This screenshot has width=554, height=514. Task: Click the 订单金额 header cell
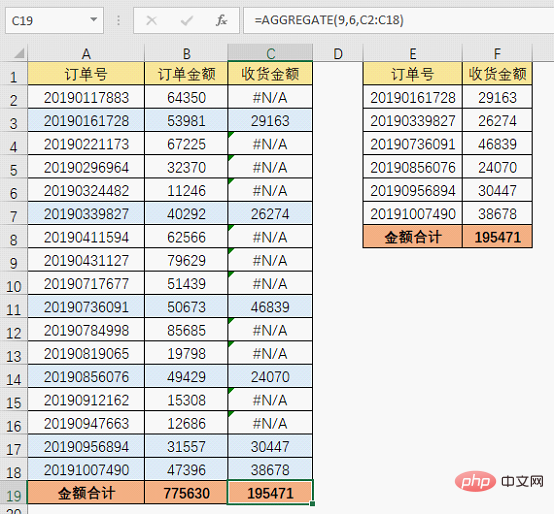point(186,74)
